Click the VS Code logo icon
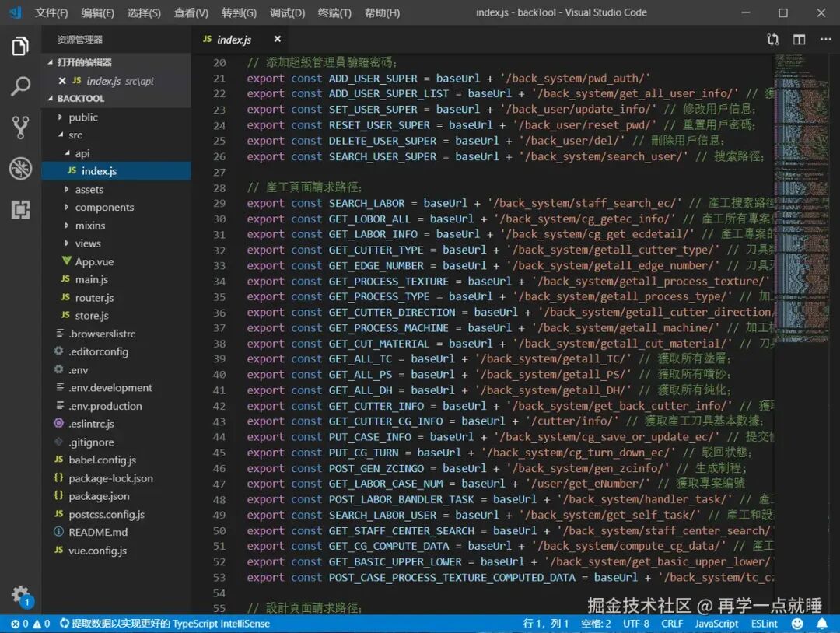The height and width of the screenshot is (633, 840). 15,12
